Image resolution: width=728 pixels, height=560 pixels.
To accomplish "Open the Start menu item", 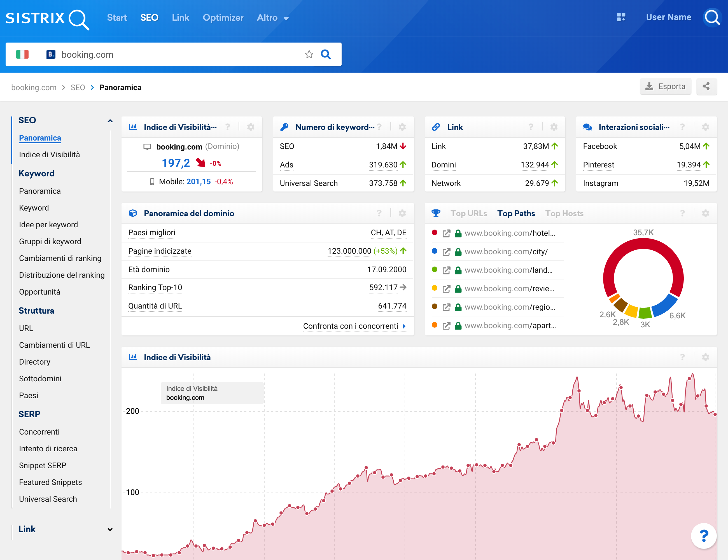I will [x=117, y=18].
